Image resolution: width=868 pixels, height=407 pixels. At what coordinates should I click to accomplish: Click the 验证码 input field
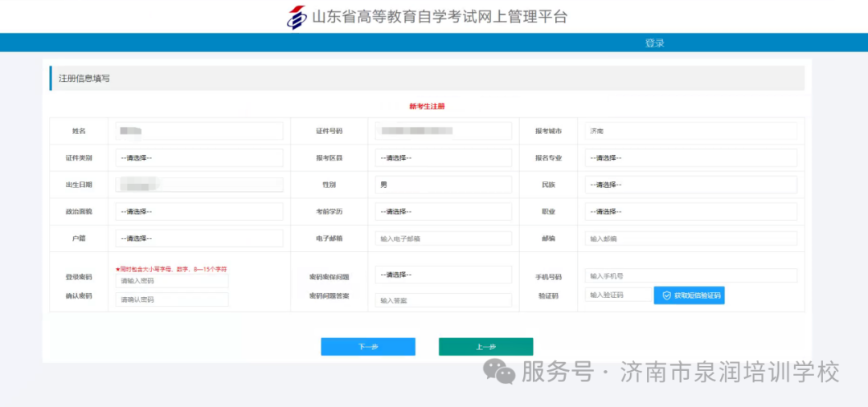pyautogui.click(x=619, y=295)
